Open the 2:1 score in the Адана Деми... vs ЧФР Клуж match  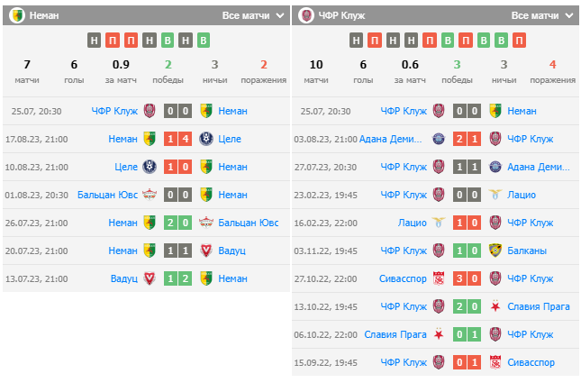pos(467,139)
